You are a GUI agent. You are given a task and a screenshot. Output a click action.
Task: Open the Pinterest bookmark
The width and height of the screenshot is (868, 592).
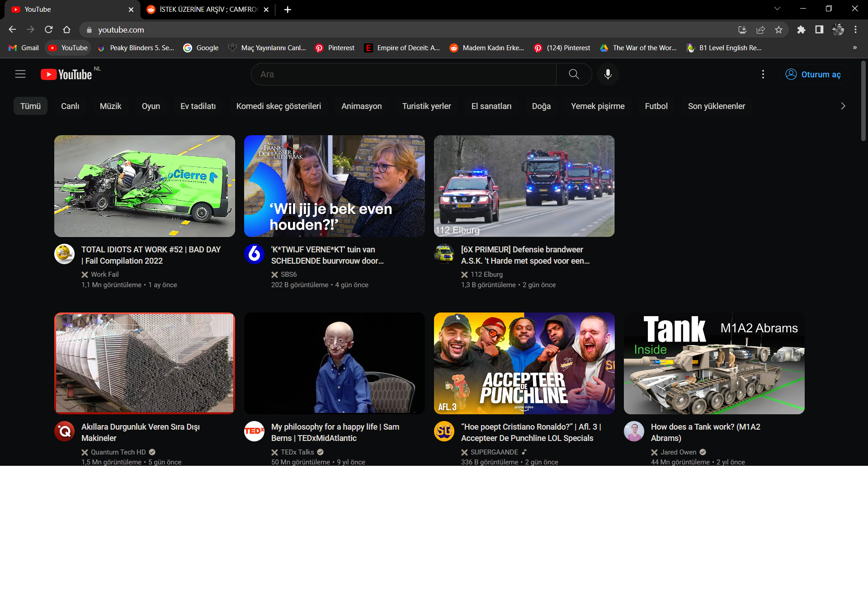[335, 48]
